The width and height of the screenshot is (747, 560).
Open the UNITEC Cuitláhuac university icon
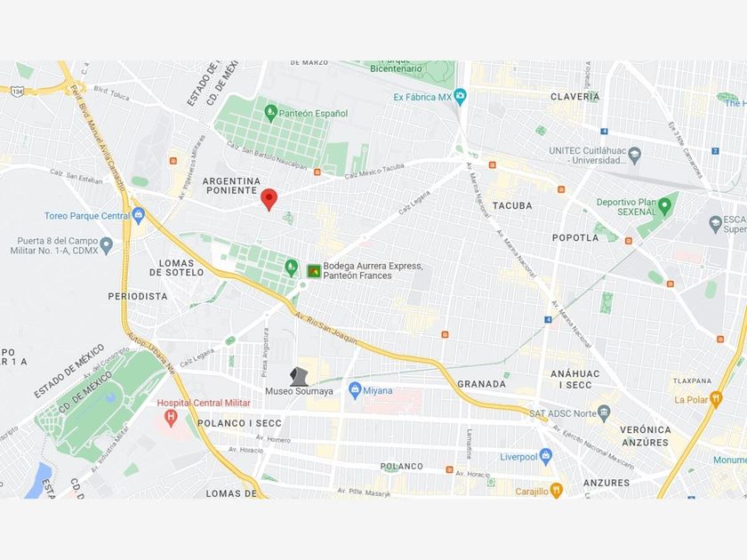point(634,155)
